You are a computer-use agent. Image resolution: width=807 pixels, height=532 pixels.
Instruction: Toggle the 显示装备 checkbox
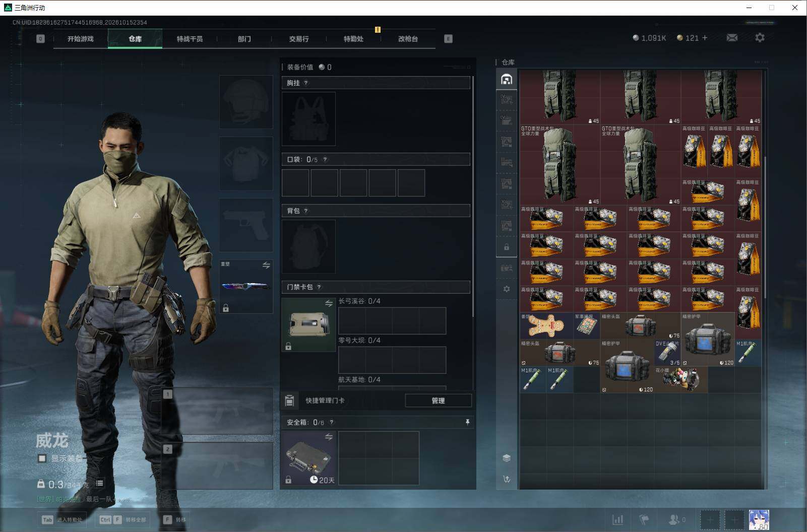click(x=42, y=458)
